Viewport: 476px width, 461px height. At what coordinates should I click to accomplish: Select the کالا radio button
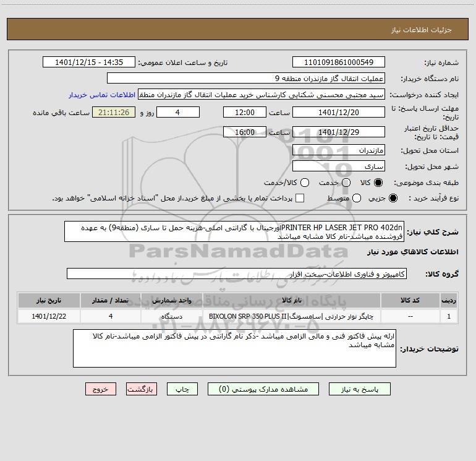coord(378,183)
